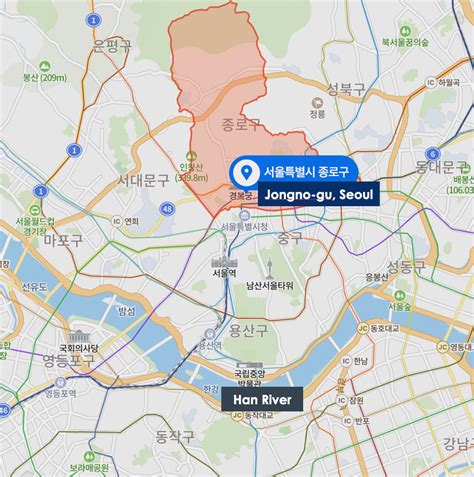Click the Jeongneung flag marker icon
The height and width of the screenshot is (477, 474).
(317, 103)
